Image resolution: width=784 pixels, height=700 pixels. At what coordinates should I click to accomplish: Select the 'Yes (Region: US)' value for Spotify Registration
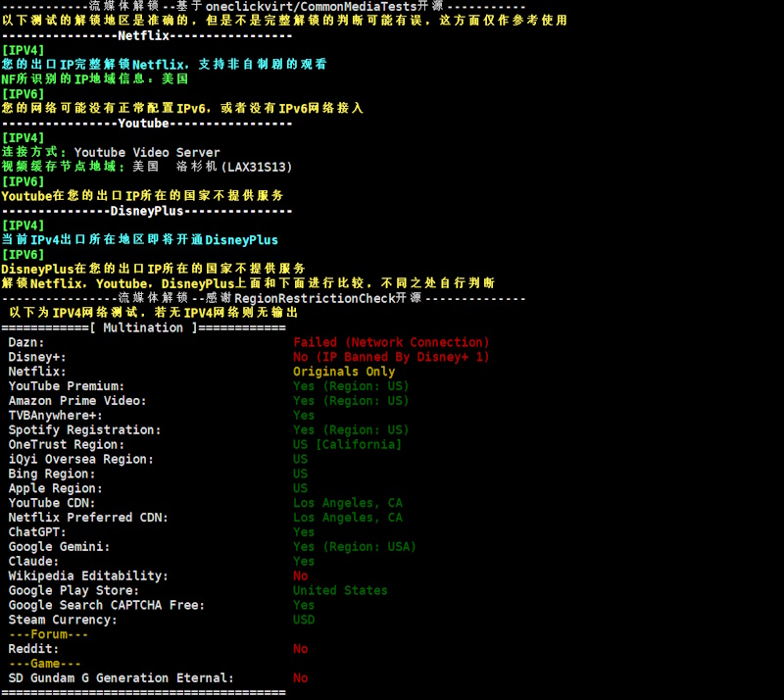tap(351, 429)
